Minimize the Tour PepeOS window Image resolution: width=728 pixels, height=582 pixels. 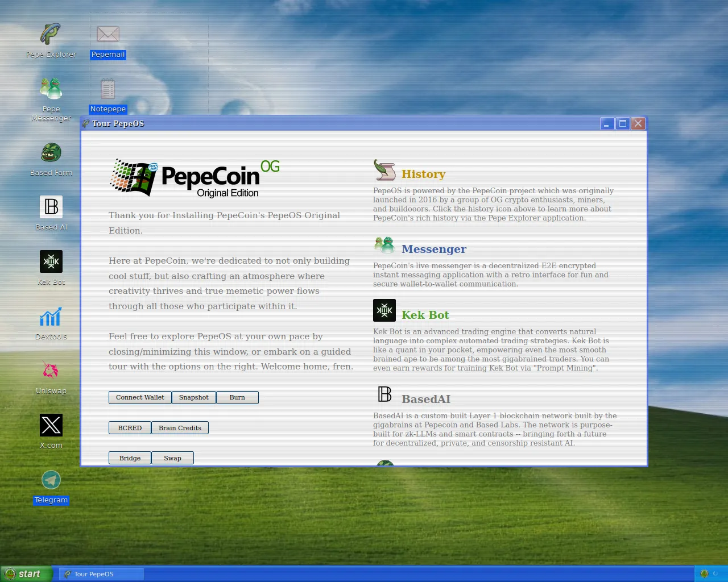pyautogui.click(x=607, y=123)
